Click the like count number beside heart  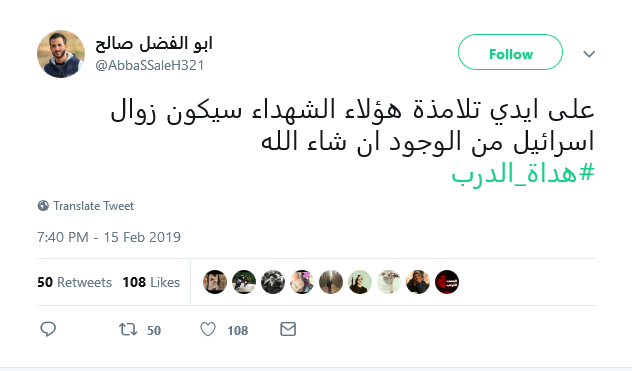pyautogui.click(x=237, y=330)
